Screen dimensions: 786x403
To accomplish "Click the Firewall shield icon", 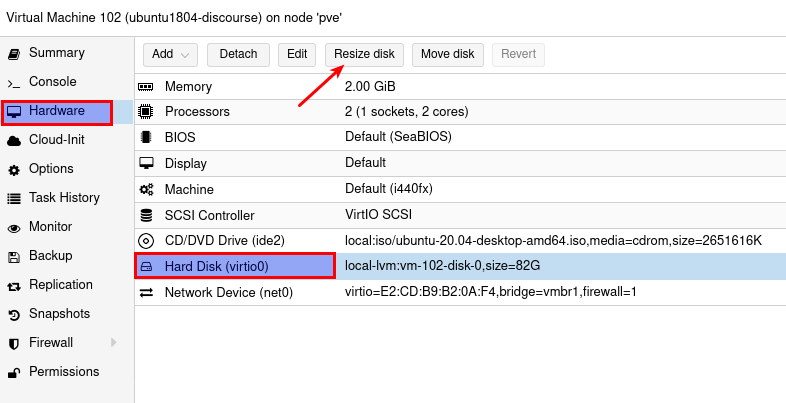I will (14, 343).
